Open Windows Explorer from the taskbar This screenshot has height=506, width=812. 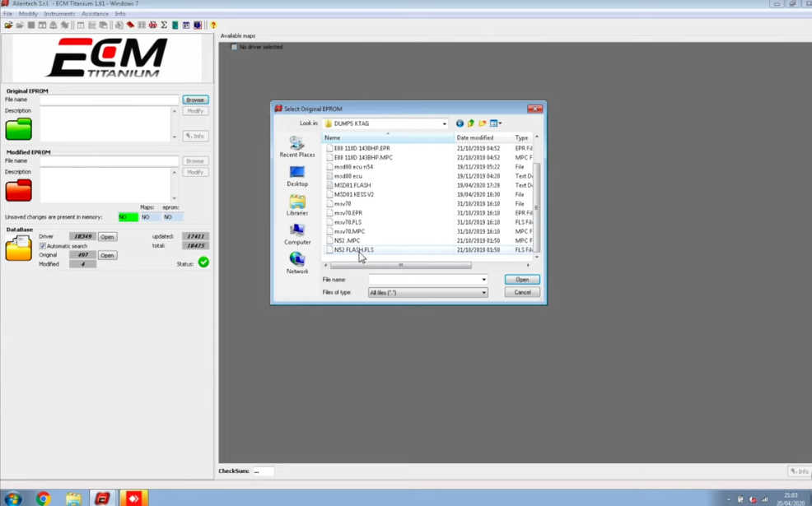73,499
